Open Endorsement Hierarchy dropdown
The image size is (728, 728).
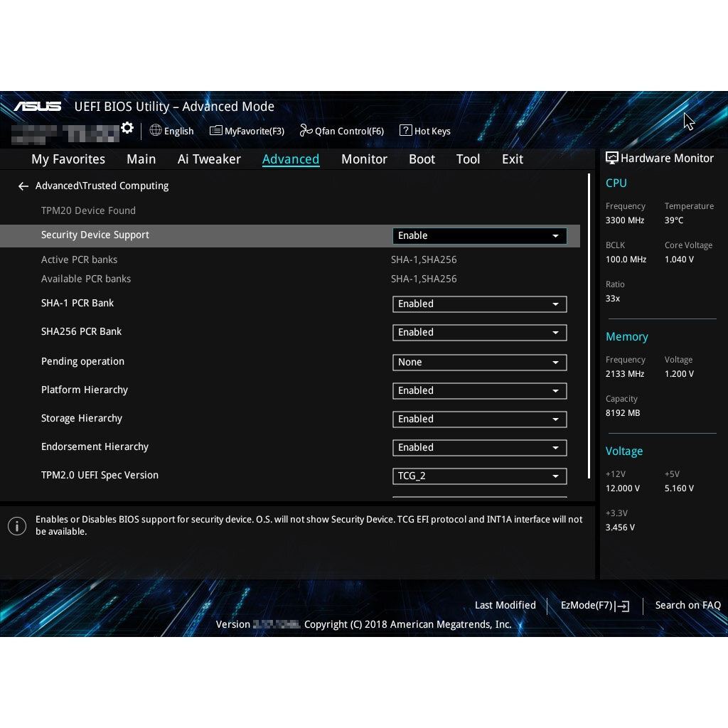480,448
